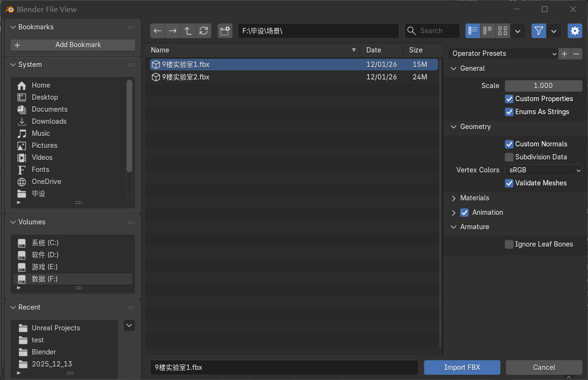Collapse the Recent panel
This screenshot has width=588, height=380.
point(13,307)
